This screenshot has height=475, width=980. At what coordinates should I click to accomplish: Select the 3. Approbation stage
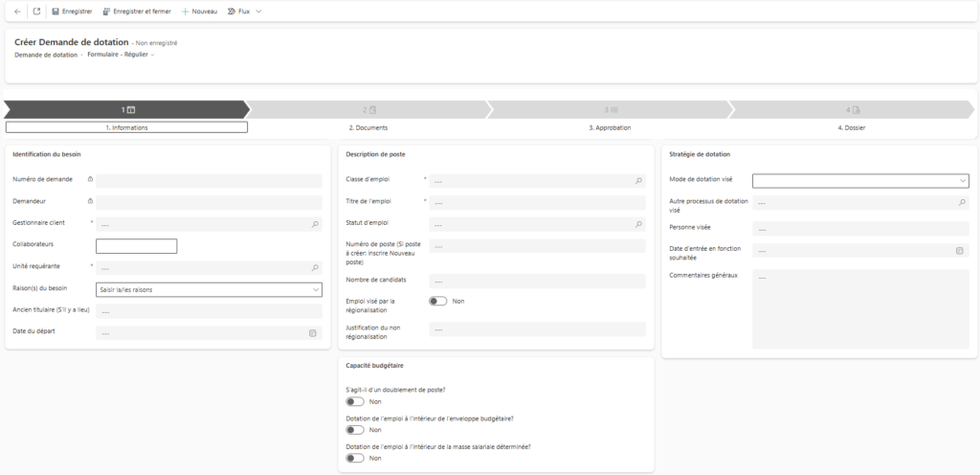(x=610, y=109)
